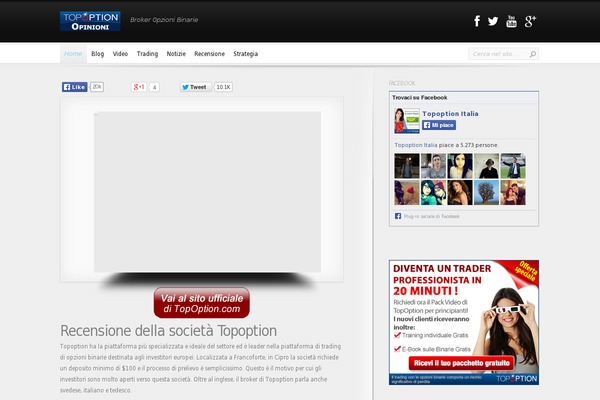Click the 'Mi piace' Facebook button

coord(439,125)
